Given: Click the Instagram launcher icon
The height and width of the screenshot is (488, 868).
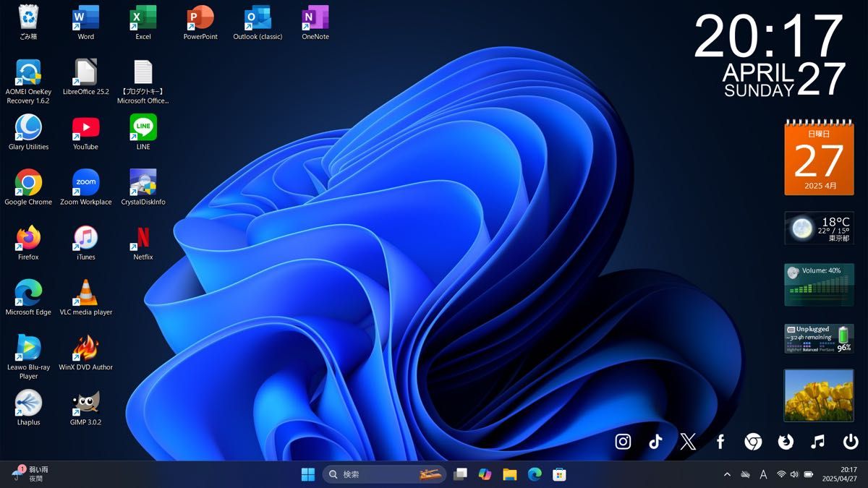Looking at the screenshot, I should coord(623,442).
